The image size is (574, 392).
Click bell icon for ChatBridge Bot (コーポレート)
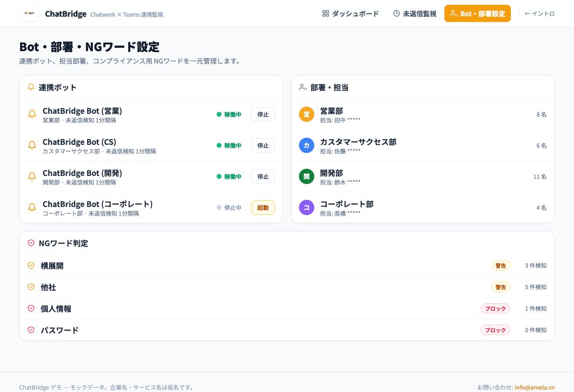[x=32, y=207]
